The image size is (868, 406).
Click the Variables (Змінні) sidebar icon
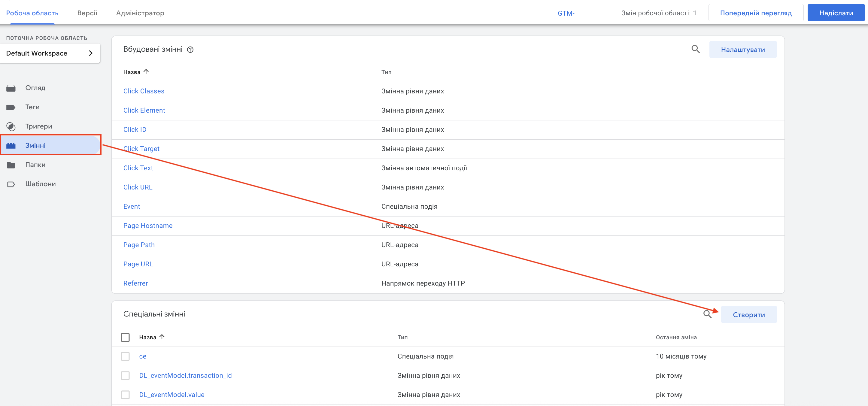[x=11, y=146]
